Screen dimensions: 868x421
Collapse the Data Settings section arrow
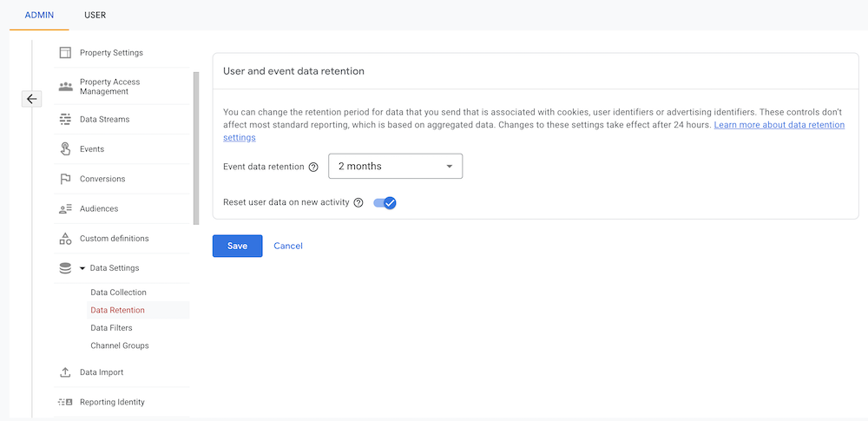click(82, 268)
